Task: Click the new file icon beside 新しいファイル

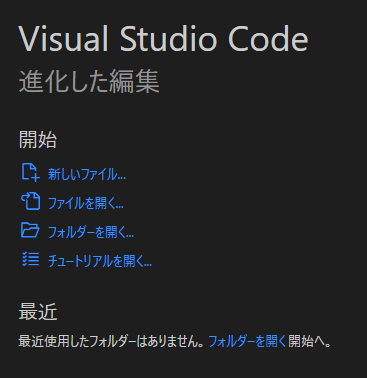Action: point(31,172)
